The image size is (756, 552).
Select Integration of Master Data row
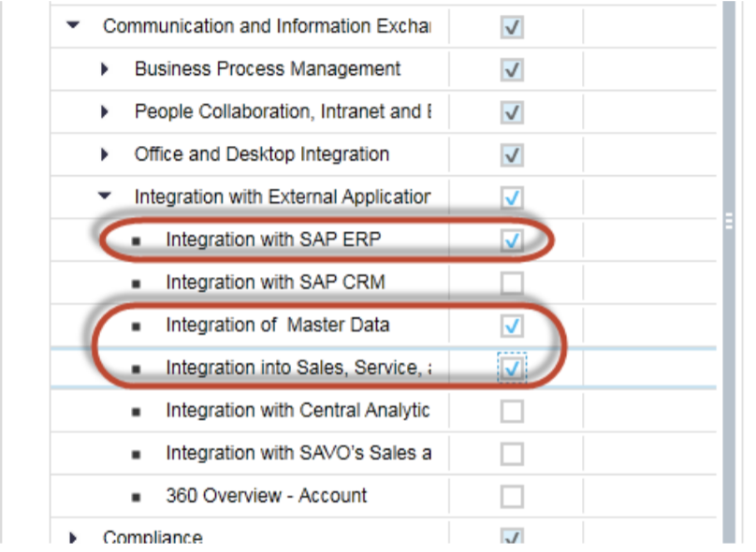pos(277,325)
